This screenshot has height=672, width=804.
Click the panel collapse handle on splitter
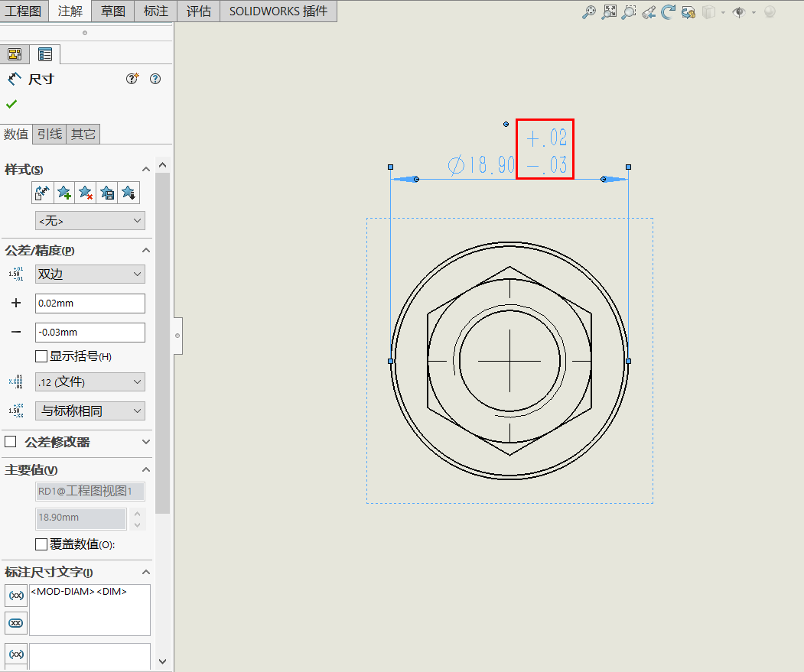[x=177, y=336]
